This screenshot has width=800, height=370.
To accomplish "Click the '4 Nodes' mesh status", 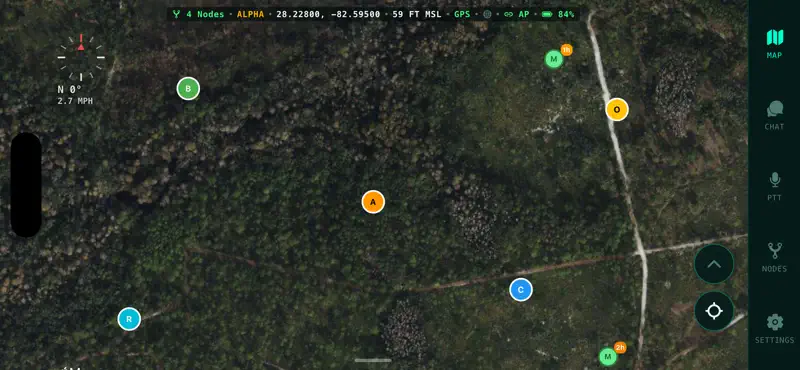I will point(198,14).
